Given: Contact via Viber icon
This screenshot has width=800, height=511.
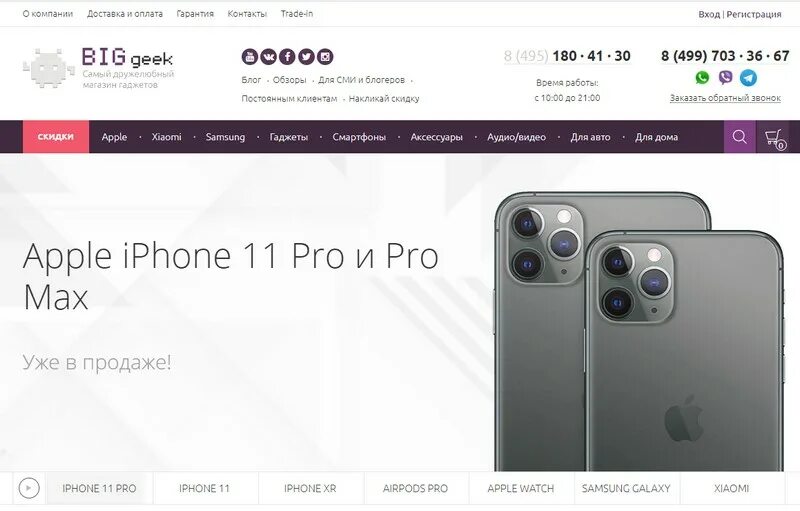Looking at the screenshot, I should pos(725,78).
